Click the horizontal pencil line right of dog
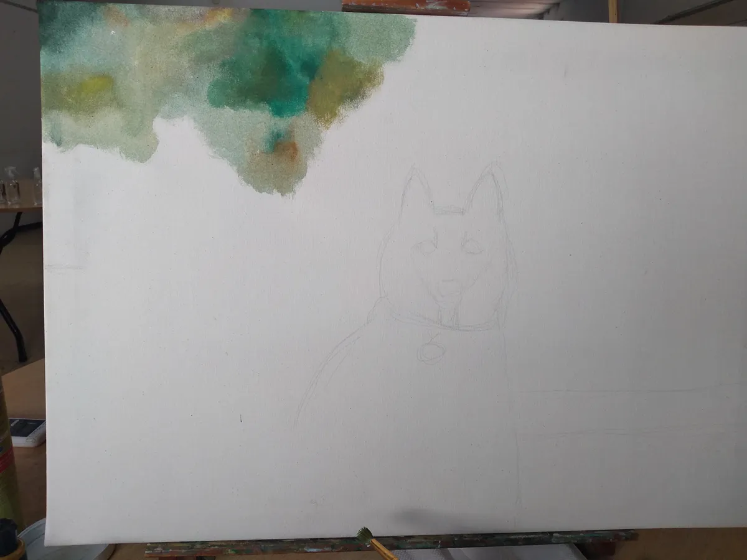The width and height of the screenshot is (747, 560). tap(622, 391)
